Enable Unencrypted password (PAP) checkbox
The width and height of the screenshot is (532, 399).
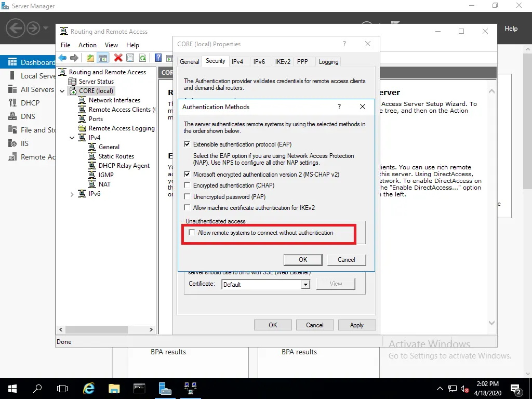click(x=187, y=196)
